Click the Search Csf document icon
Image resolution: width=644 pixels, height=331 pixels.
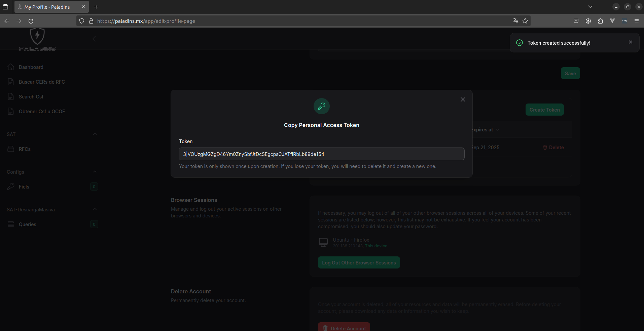11,96
